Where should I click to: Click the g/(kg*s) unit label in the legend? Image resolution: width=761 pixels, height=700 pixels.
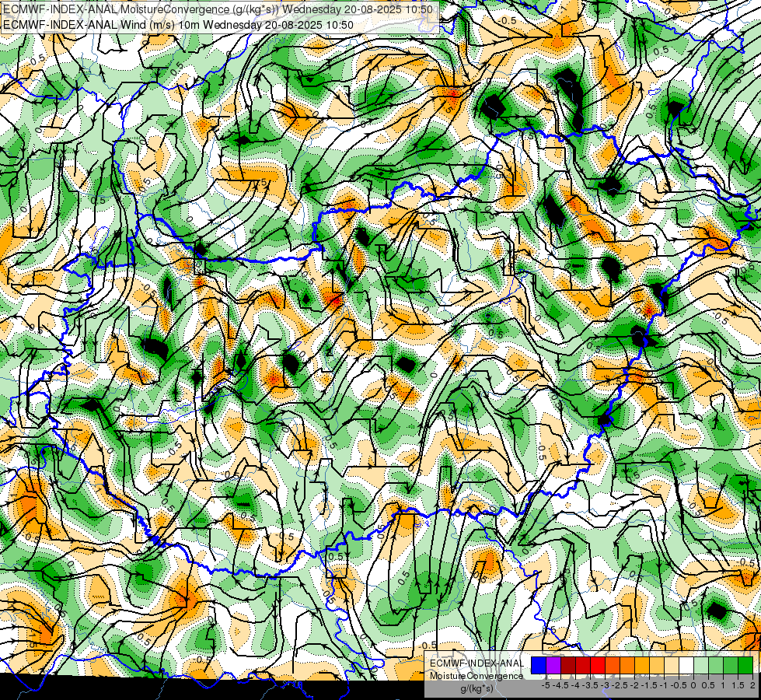click(x=476, y=688)
